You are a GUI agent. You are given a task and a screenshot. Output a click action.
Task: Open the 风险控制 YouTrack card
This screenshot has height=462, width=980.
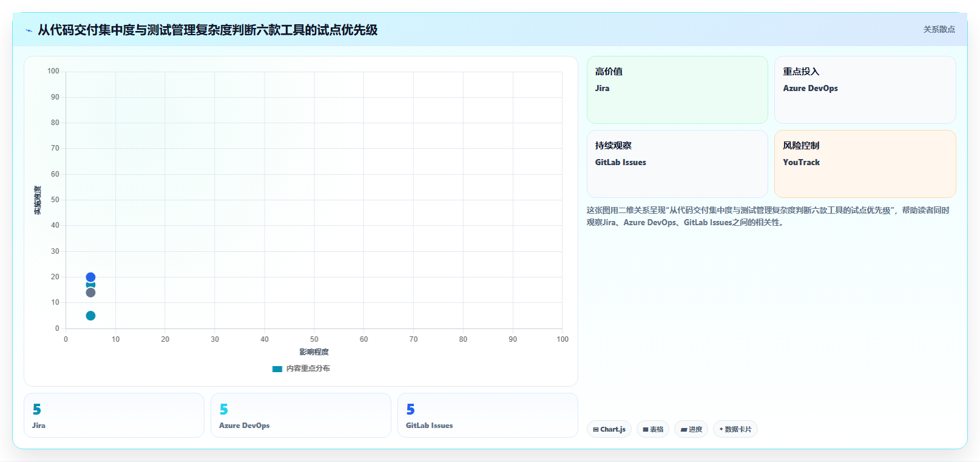coord(865,164)
